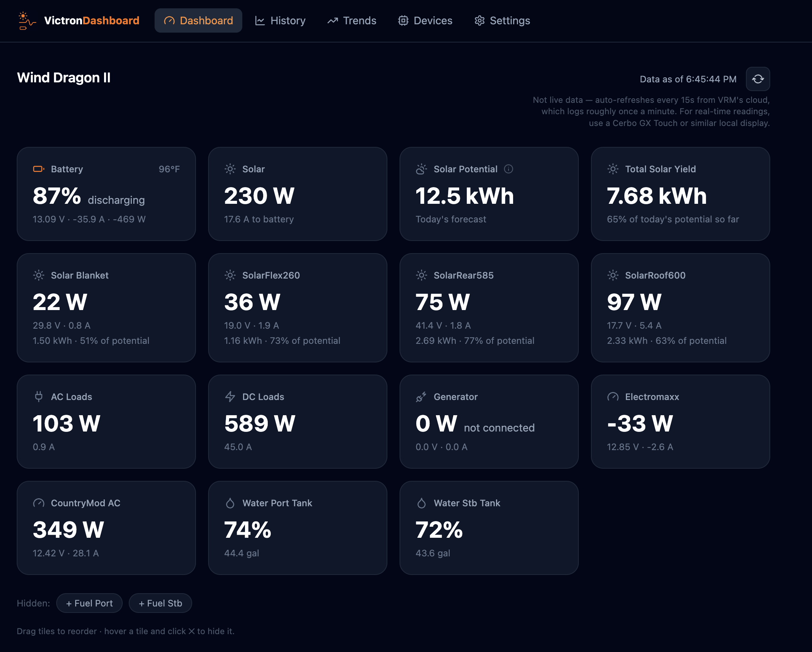This screenshot has width=812, height=652.
Task: Click the plug icon on AC Loads
Action: [39, 397]
